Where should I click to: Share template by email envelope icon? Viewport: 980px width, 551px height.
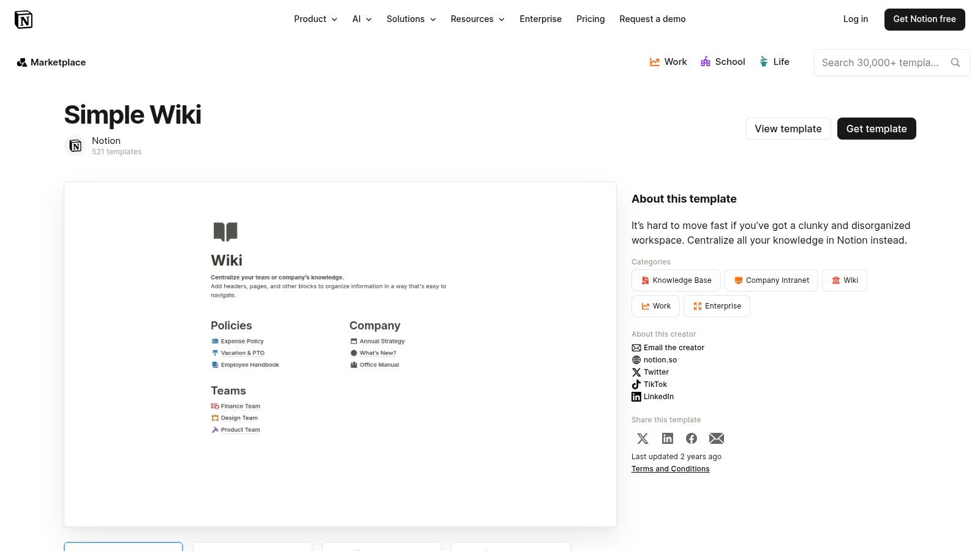click(x=717, y=438)
